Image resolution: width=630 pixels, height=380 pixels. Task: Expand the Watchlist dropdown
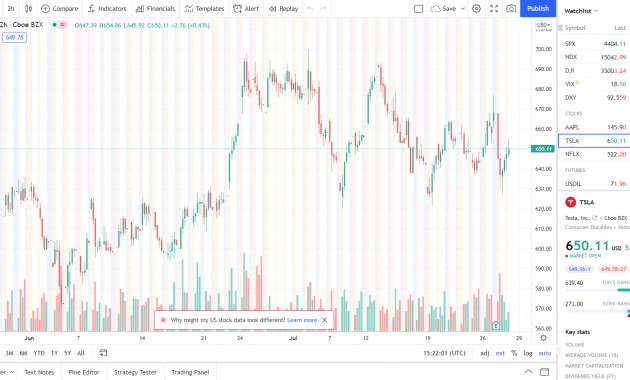pos(581,11)
